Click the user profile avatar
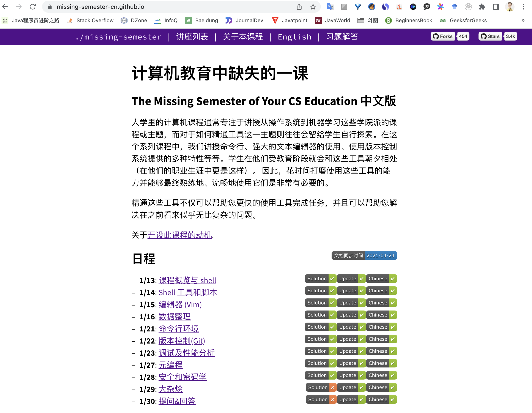This screenshot has width=532, height=413. 509,6
